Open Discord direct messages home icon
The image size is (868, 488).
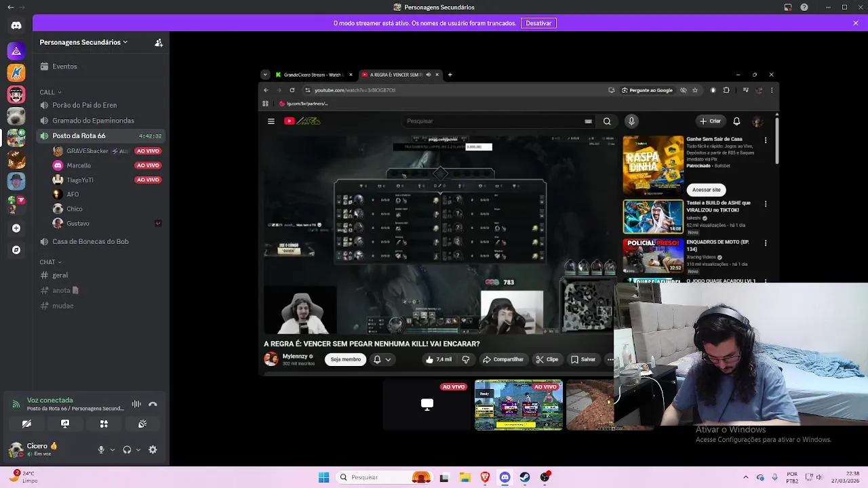pos(16,26)
